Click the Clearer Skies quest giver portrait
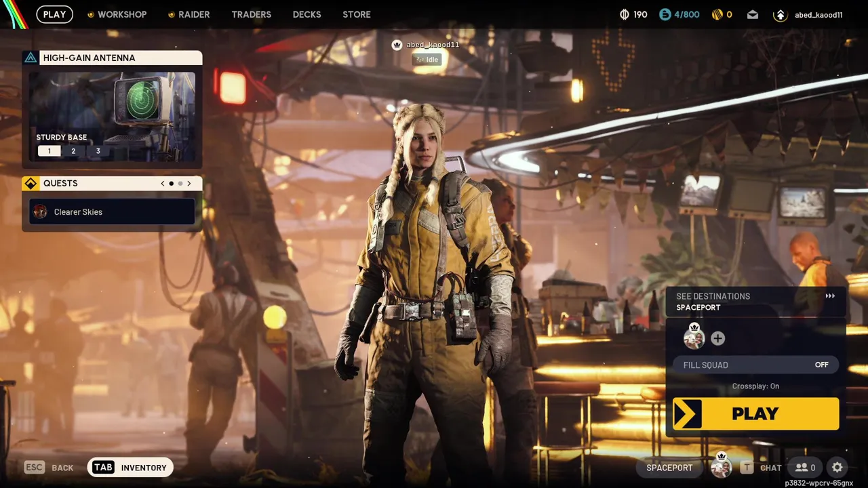This screenshot has height=488, width=868. [x=40, y=211]
